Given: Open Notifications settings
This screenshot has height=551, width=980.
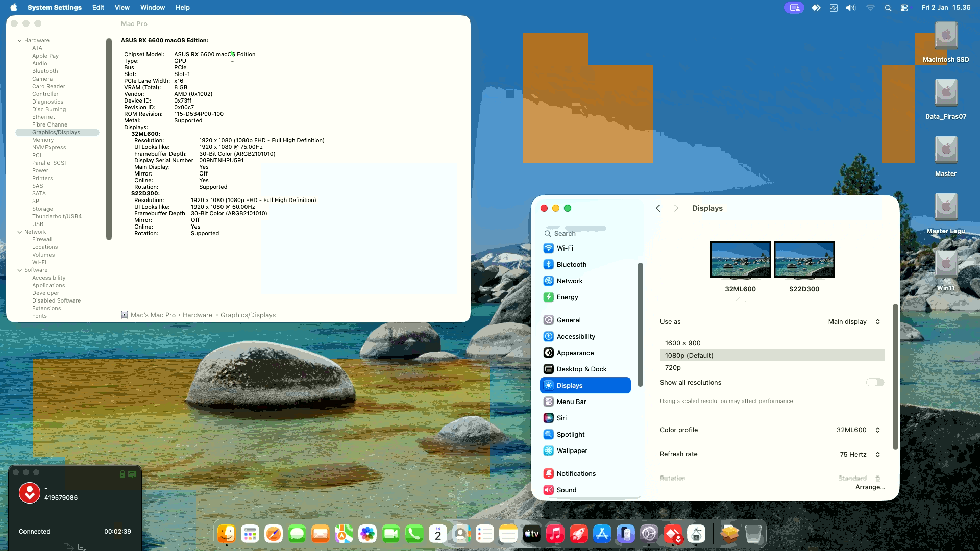Looking at the screenshot, I should tap(585, 473).
